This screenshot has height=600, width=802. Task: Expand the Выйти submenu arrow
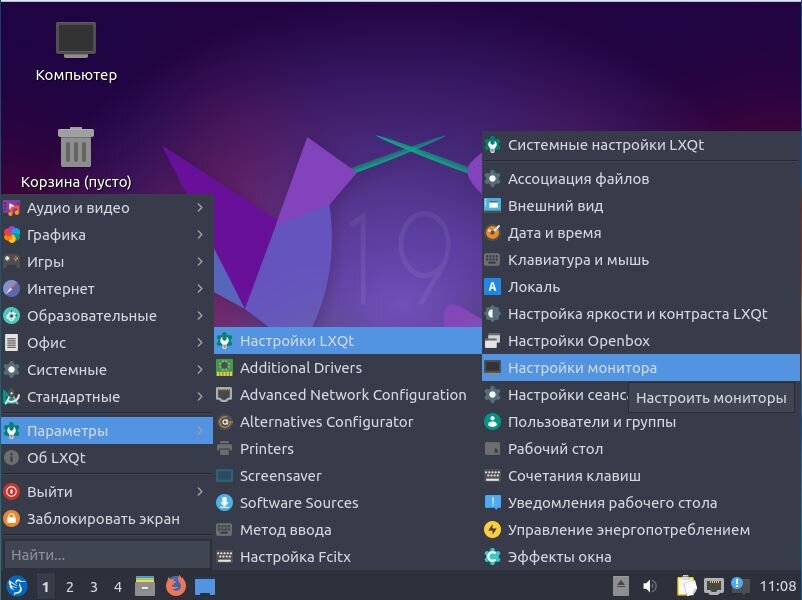200,492
